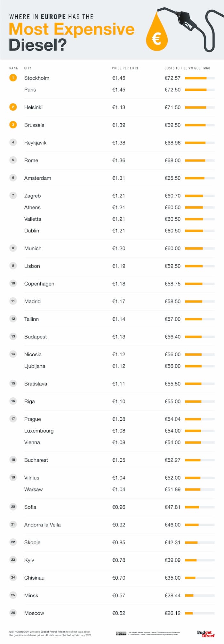Image resolution: width=224 pixels, height=644 pixels.
Task: Open the Budget Direct logo
Action: pyautogui.click(x=205, y=633)
